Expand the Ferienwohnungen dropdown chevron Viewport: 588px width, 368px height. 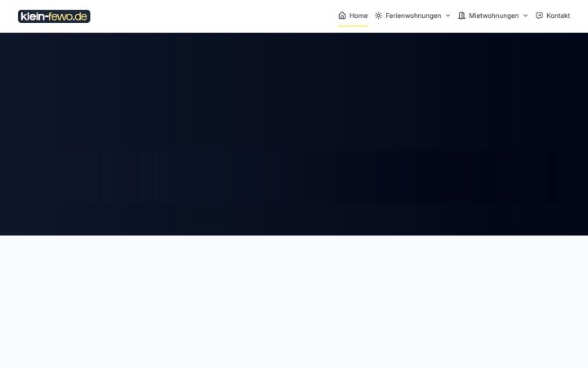click(x=448, y=16)
